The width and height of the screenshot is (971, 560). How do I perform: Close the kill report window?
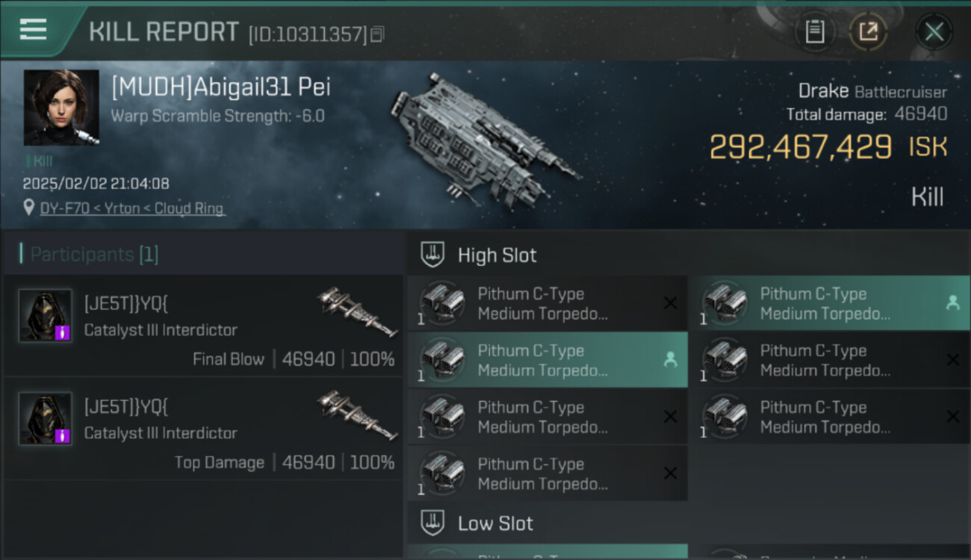tap(934, 32)
